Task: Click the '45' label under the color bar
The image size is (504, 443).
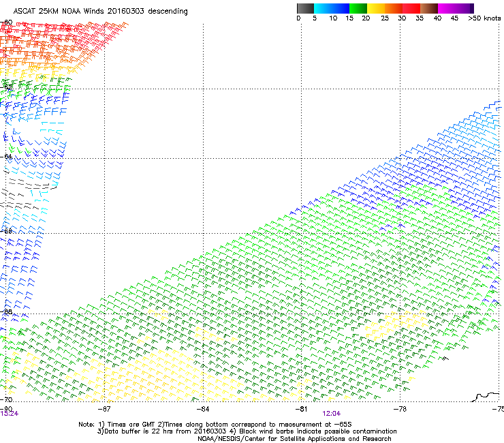Action: pyautogui.click(x=454, y=18)
